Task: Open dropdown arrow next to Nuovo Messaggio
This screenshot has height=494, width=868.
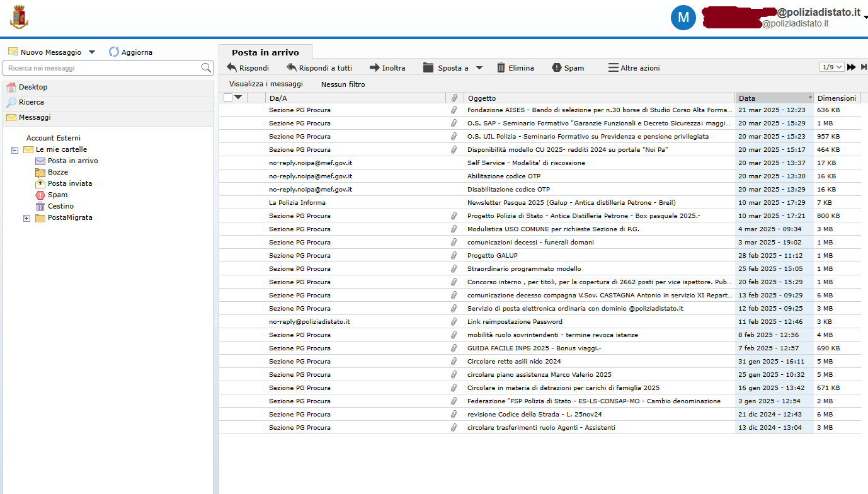Action: 92,52
